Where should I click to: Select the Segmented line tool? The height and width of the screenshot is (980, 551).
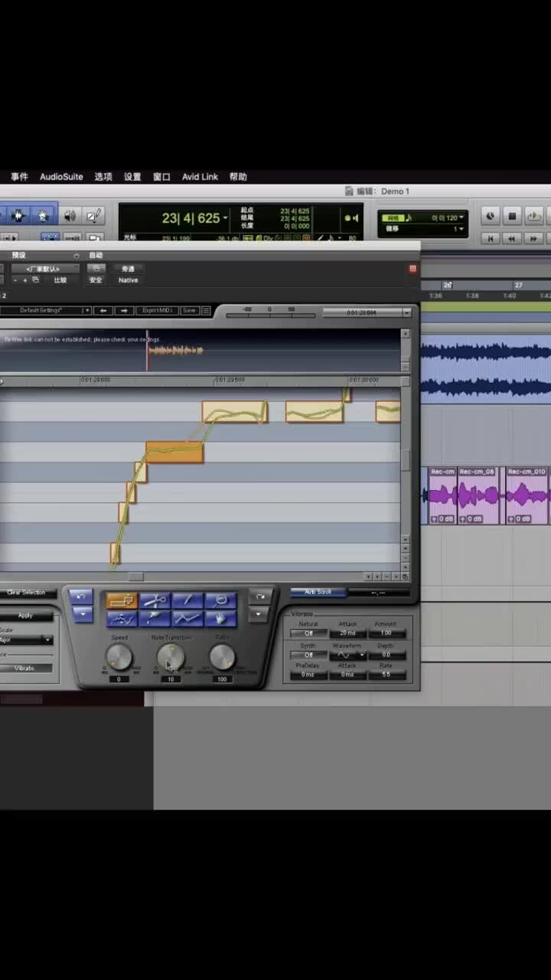(x=187, y=619)
